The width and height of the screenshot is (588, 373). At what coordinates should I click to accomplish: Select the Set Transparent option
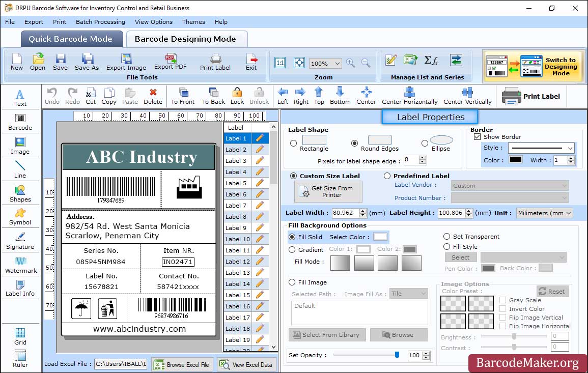point(446,237)
